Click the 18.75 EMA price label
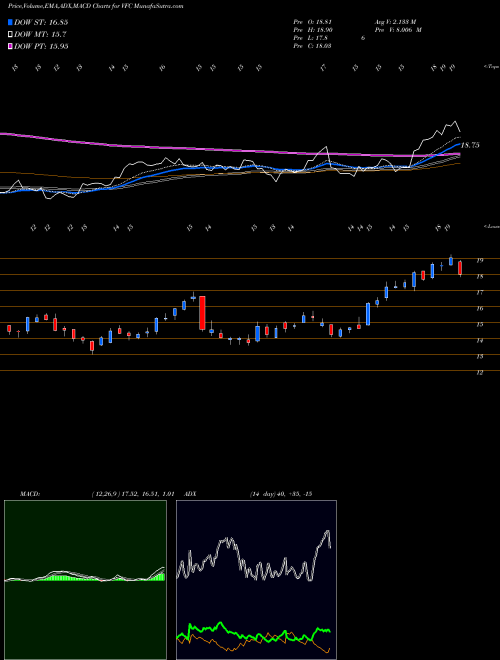Image resolution: width=500 pixels, height=660 pixels. click(470, 145)
